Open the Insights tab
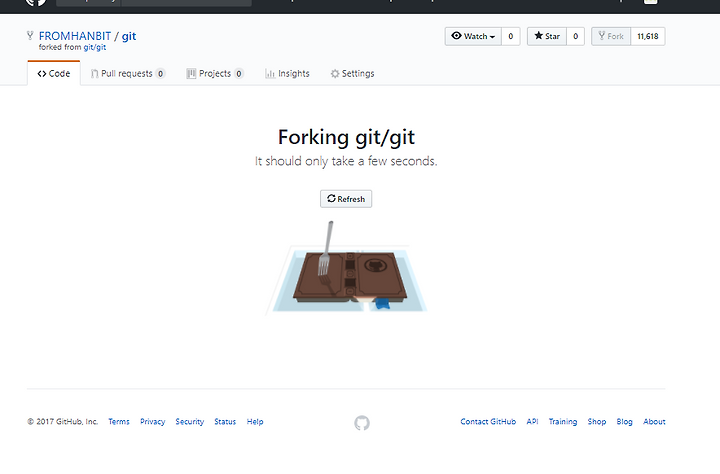Viewport: 720px width, 474px height. pos(287,73)
